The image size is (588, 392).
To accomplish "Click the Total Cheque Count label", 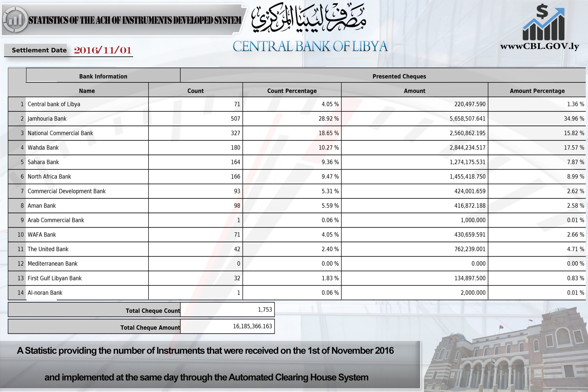I will coord(153,311).
